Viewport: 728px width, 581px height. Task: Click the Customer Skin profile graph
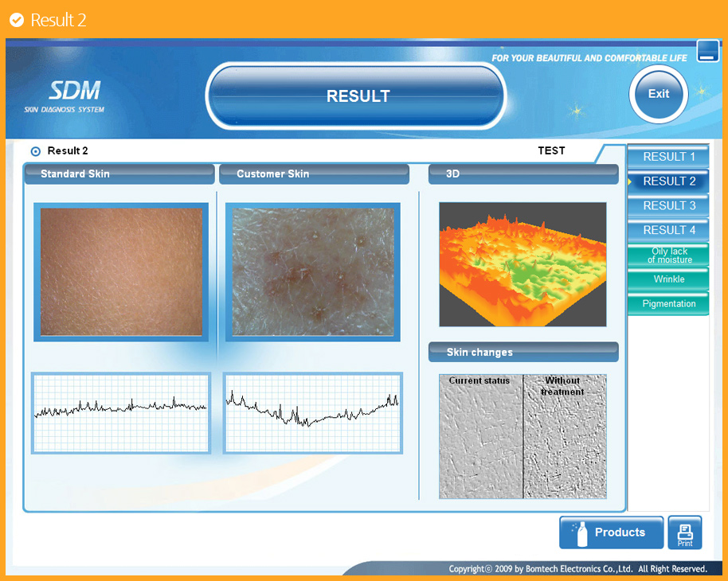312,412
